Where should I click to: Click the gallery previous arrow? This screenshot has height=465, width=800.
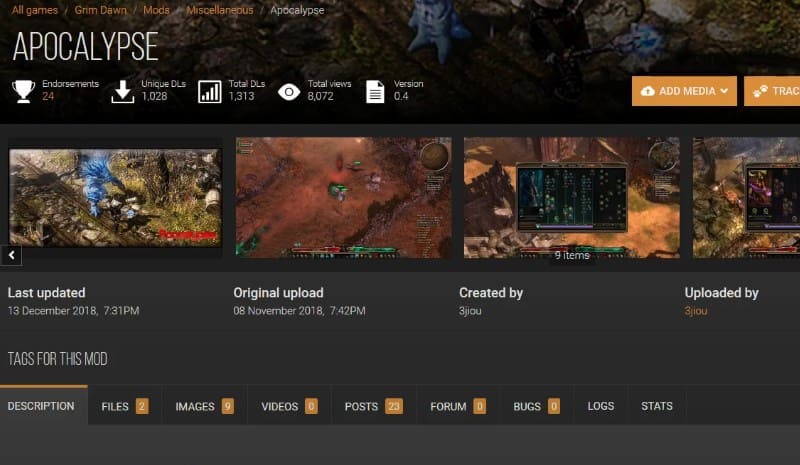(x=11, y=256)
